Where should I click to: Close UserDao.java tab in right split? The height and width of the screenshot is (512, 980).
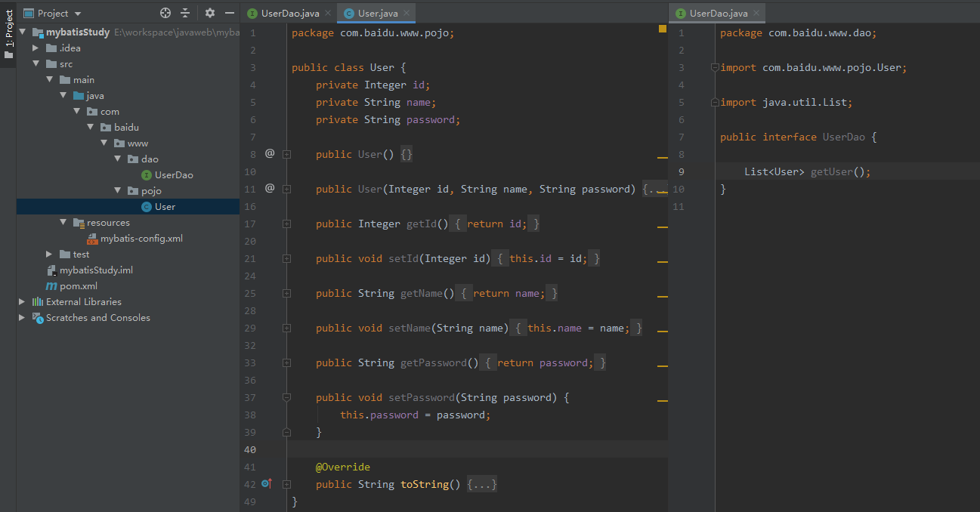(x=756, y=14)
